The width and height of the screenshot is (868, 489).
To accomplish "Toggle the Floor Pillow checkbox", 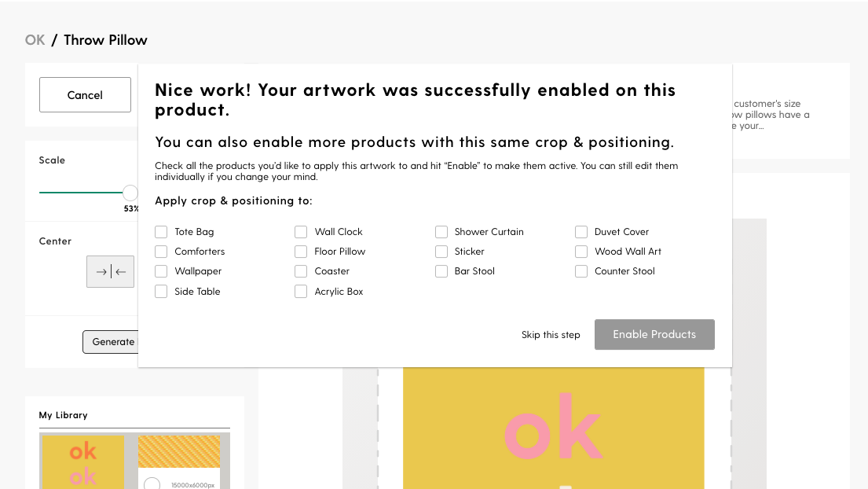I will (301, 252).
